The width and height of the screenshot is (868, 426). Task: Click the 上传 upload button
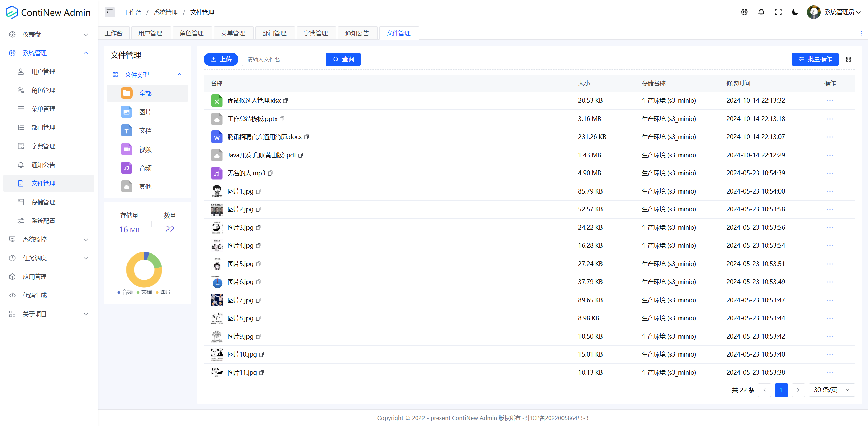click(221, 59)
